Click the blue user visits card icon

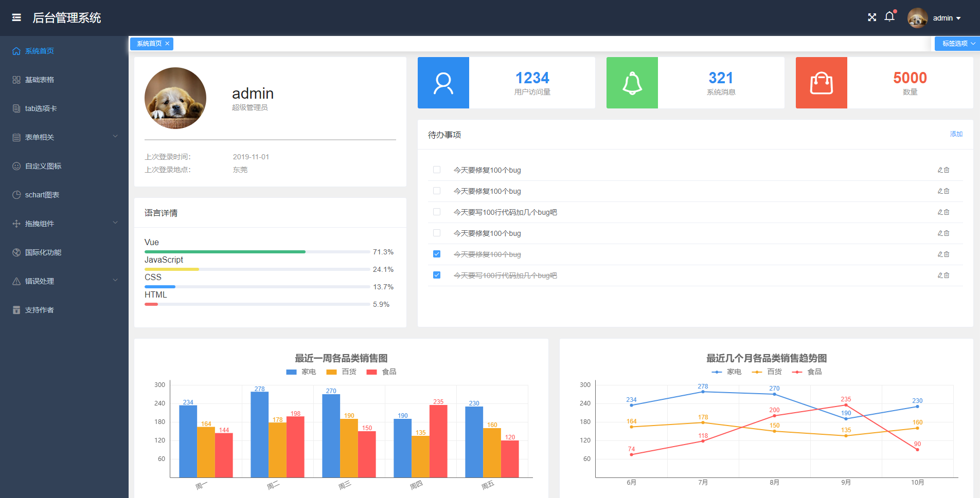click(x=443, y=83)
